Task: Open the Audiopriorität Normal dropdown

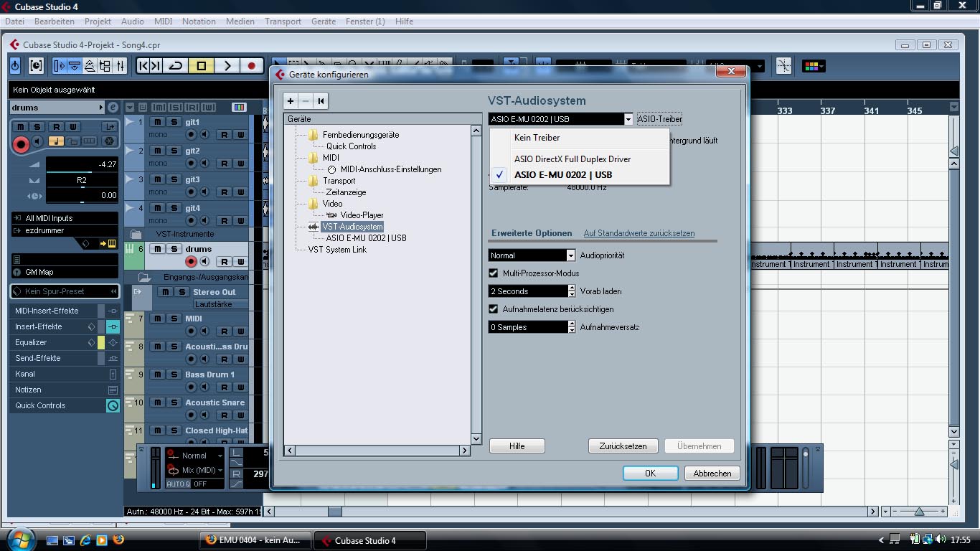Action: 532,255
